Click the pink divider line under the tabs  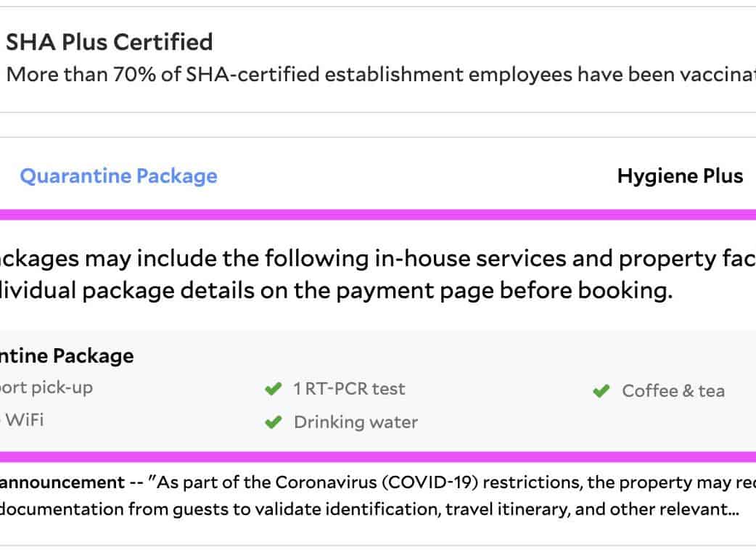coord(377,215)
